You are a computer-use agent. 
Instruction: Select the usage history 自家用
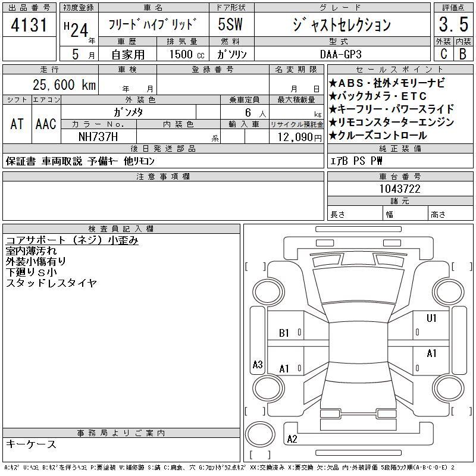pos(128,55)
